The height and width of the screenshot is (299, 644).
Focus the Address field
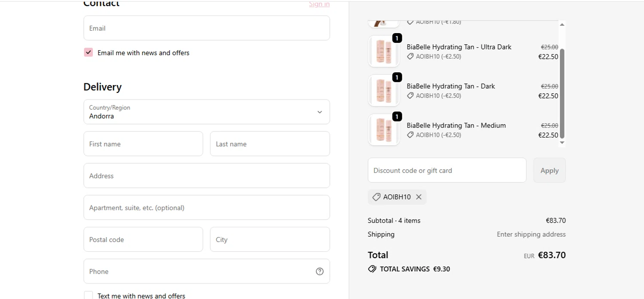pos(207,175)
